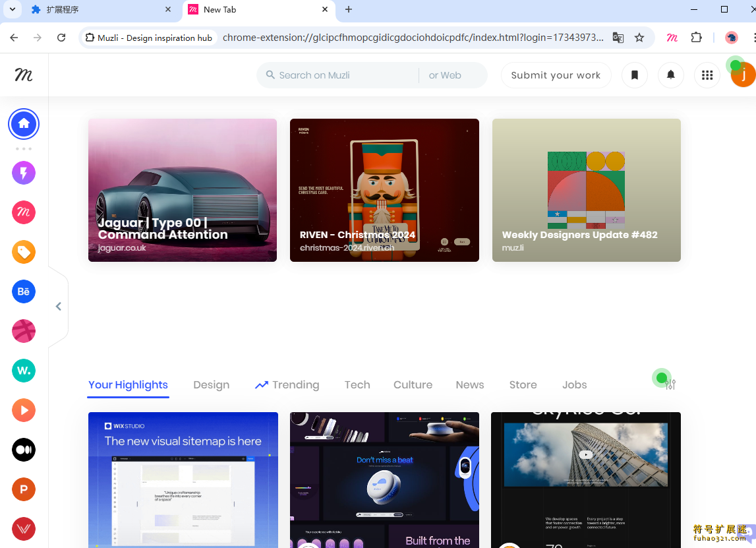Switch to the News tab
This screenshot has width=756, height=548.
pos(469,384)
